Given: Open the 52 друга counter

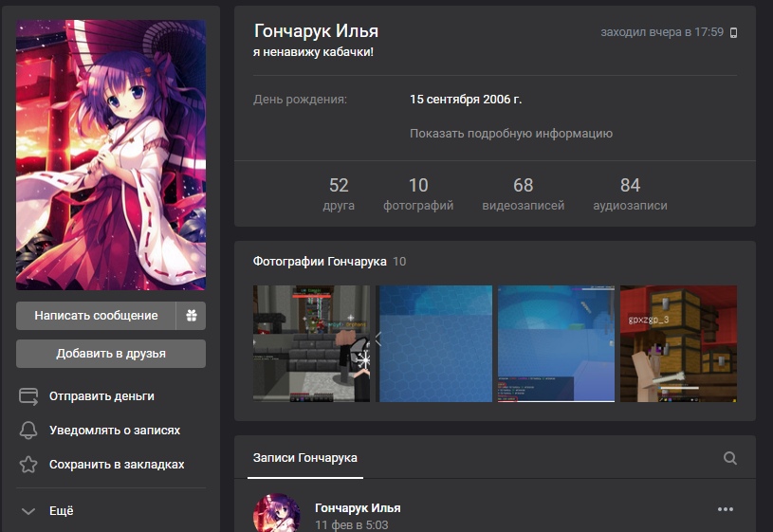Looking at the screenshot, I should click(x=339, y=193).
